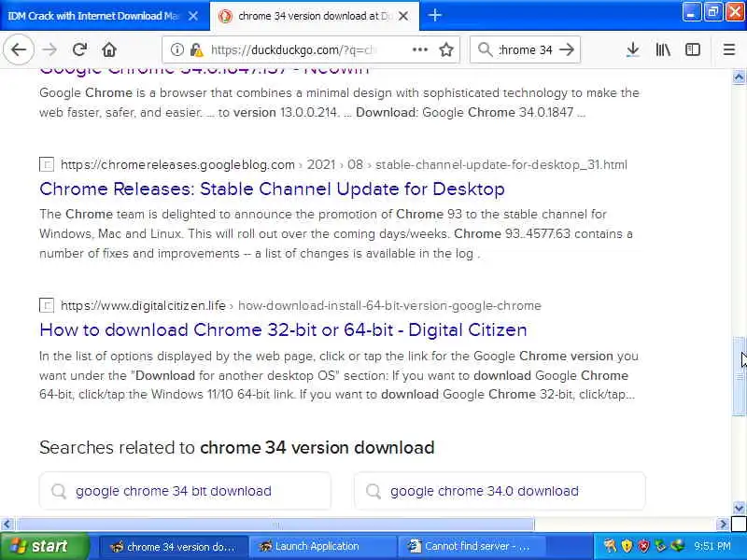The height and width of the screenshot is (560, 747).
Task: Click the vertical scrollbar down arrow
Action: point(739,508)
